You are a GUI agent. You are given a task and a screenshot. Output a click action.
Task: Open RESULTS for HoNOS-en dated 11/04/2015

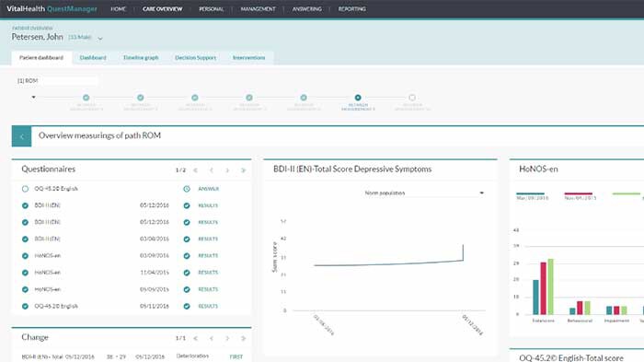208,273
